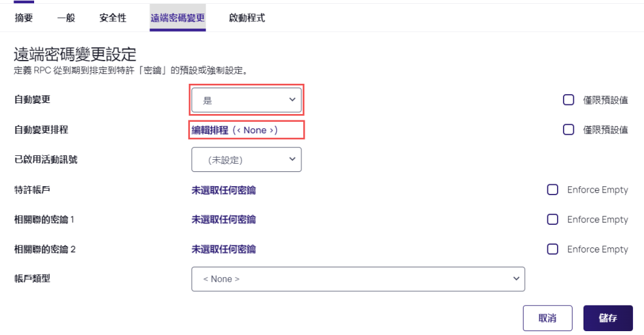Tick Enforce Empty for 相關聯的密鑰 2
This screenshot has height=335, width=644.
pos(553,249)
